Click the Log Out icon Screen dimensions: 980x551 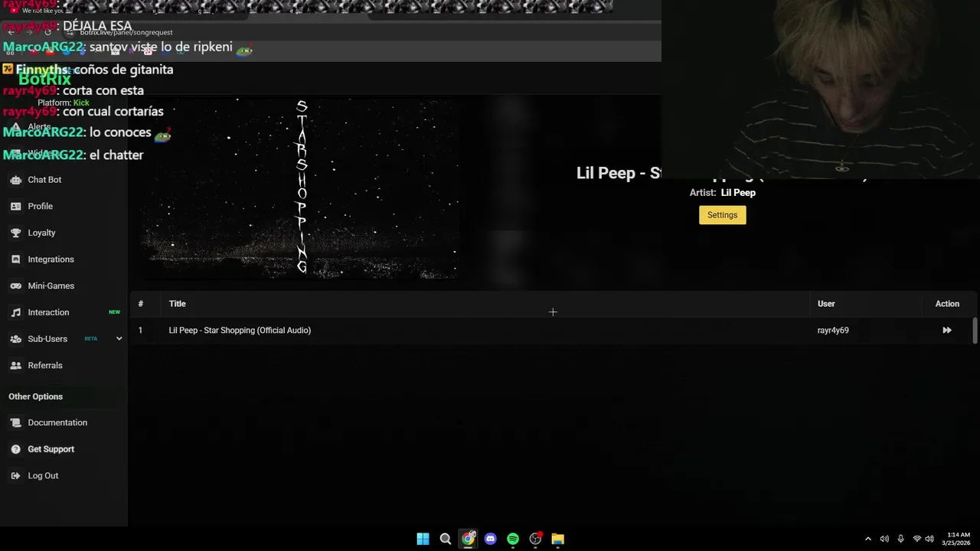pyautogui.click(x=15, y=476)
